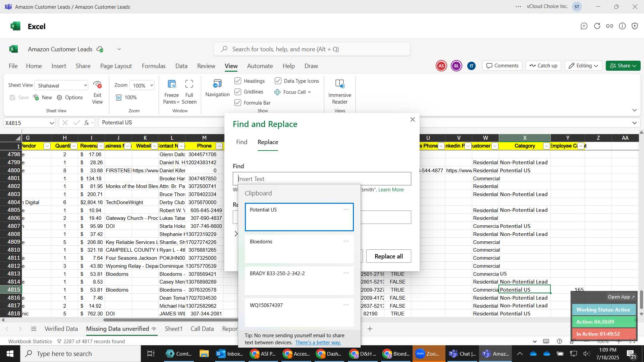The height and width of the screenshot is (362, 644).
Task: Click Workbook Statistics in status bar
Action: tap(30, 342)
